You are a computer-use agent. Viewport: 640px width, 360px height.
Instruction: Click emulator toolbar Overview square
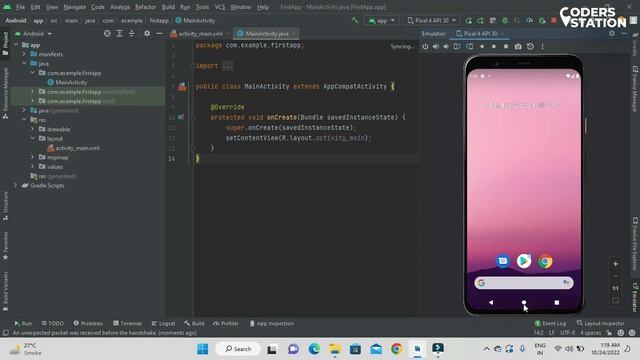coord(506,47)
